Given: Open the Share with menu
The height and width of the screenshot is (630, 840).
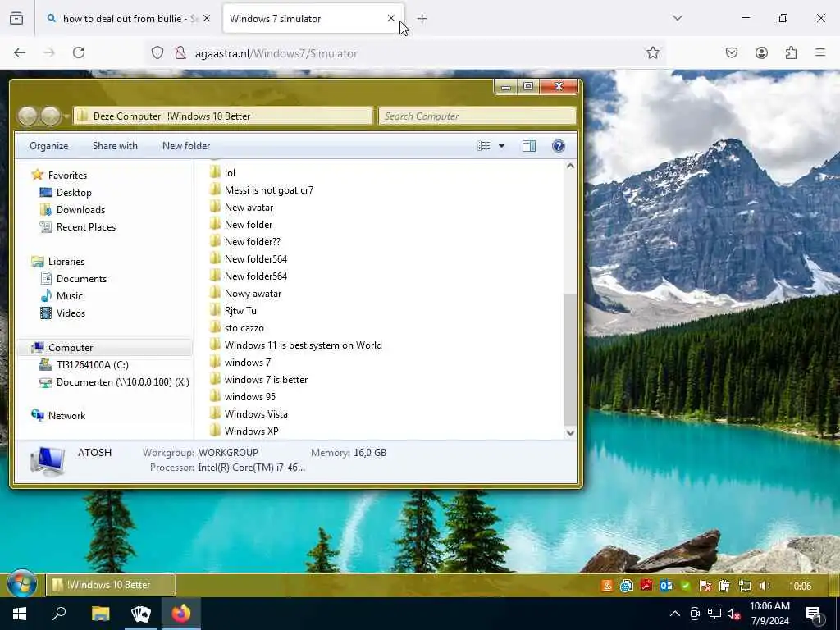Looking at the screenshot, I should pyautogui.click(x=115, y=146).
